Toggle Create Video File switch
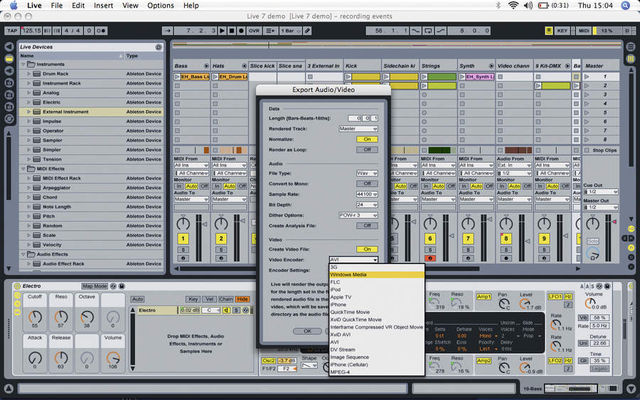 (367, 249)
